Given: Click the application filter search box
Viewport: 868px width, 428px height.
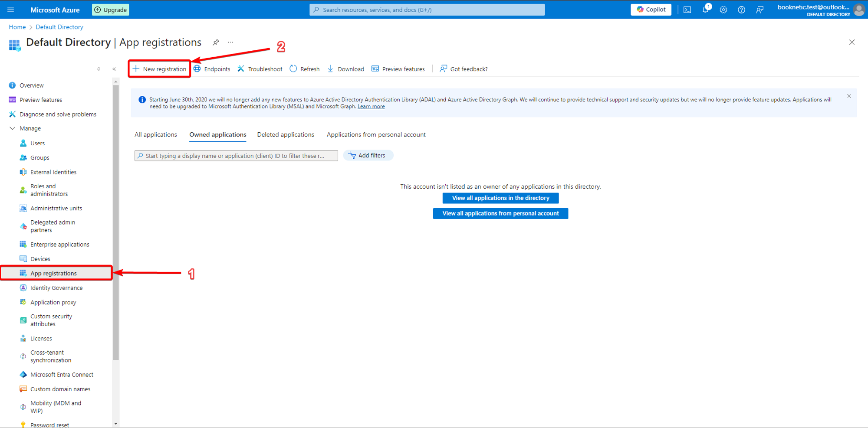Looking at the screenshot, I should click(x=236, y=156).
